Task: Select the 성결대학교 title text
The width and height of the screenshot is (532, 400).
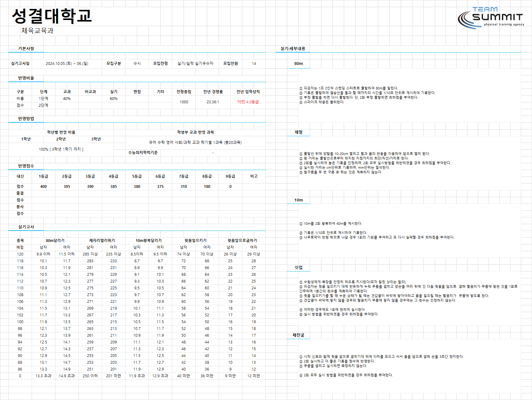Action: click(52, 16)
